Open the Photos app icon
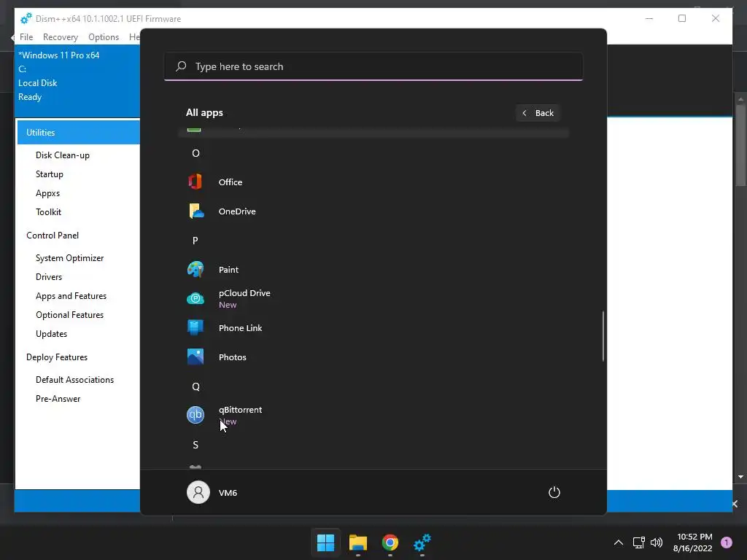Screen dimensions: 747x560 (196, 357)
